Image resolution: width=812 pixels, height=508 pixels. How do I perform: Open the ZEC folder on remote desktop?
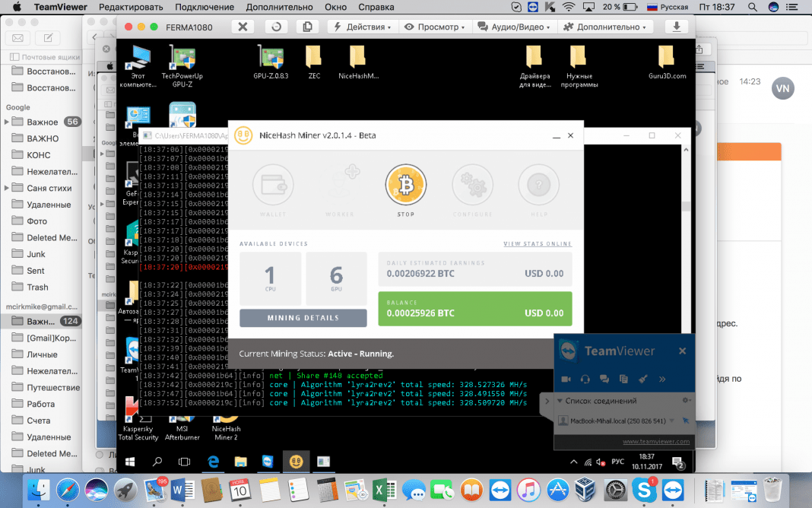pyautogui.click(x=314, y=61)
